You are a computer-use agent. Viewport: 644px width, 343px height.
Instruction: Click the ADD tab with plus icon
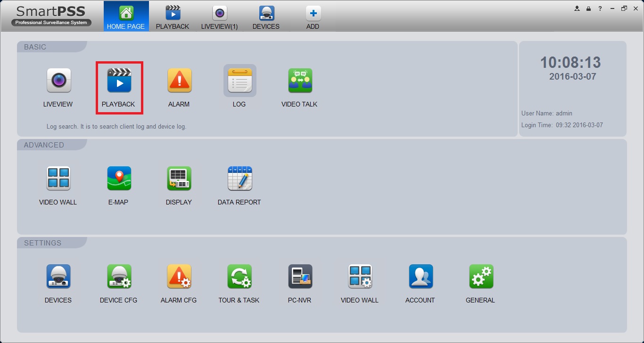(x=313, y=16)
